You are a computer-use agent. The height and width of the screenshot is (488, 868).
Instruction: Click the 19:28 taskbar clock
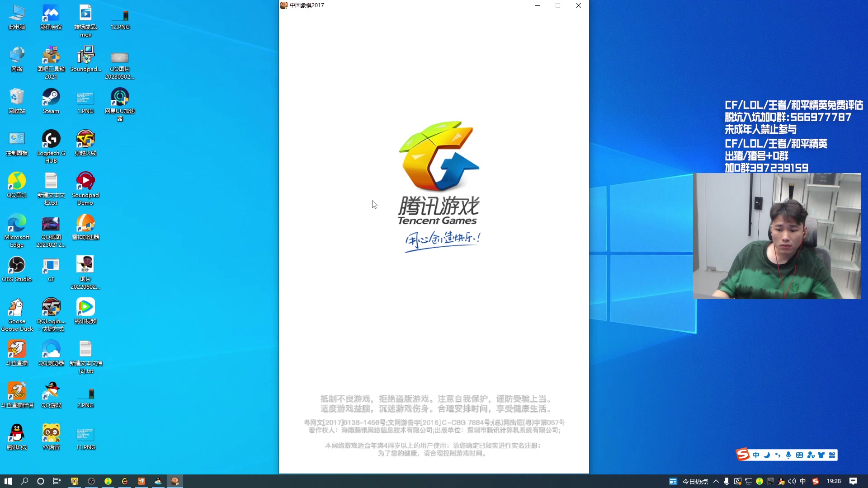click(834, 481)
